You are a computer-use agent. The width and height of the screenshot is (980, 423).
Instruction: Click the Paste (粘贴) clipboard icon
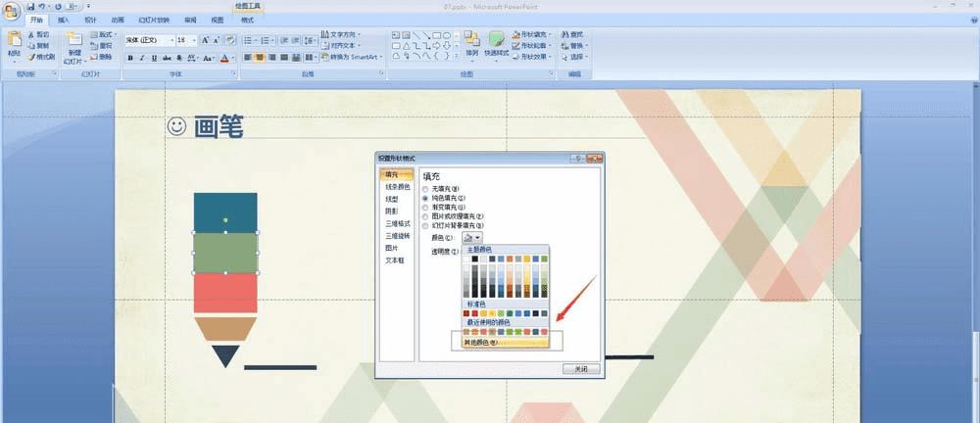15,39
